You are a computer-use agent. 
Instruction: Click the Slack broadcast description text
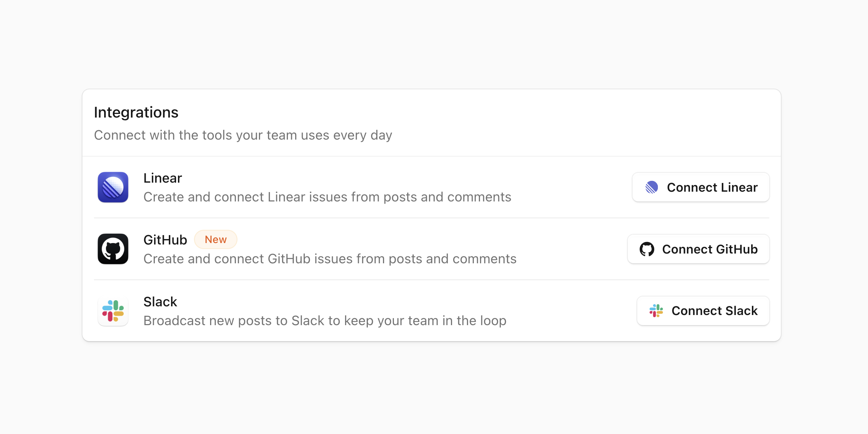click(x=325, y=321)
